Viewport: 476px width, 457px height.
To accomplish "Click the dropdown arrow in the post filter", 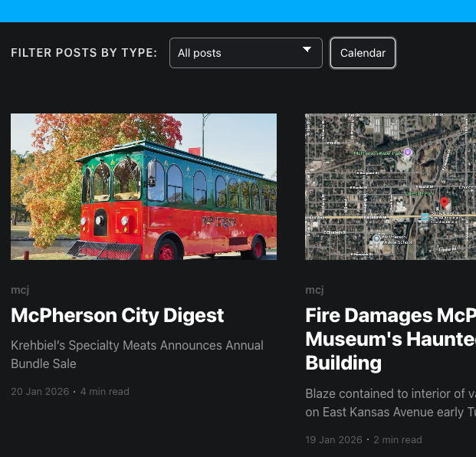I will click(307, 50).
